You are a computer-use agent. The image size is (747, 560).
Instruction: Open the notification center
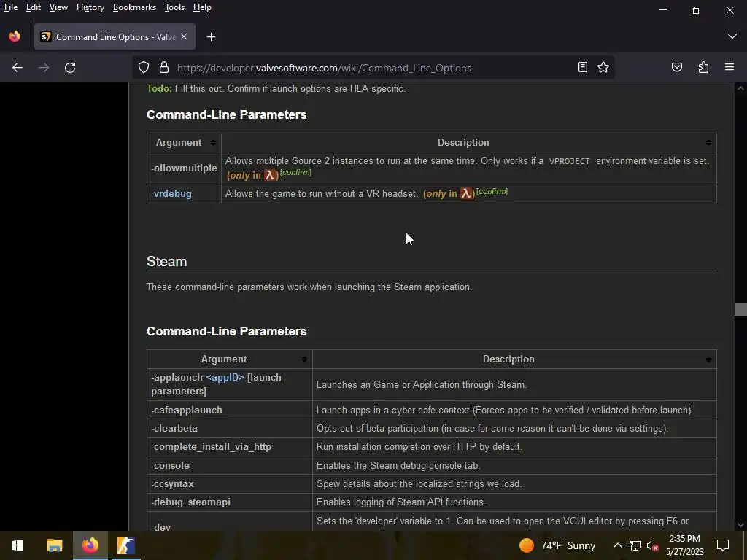(723, 545)
